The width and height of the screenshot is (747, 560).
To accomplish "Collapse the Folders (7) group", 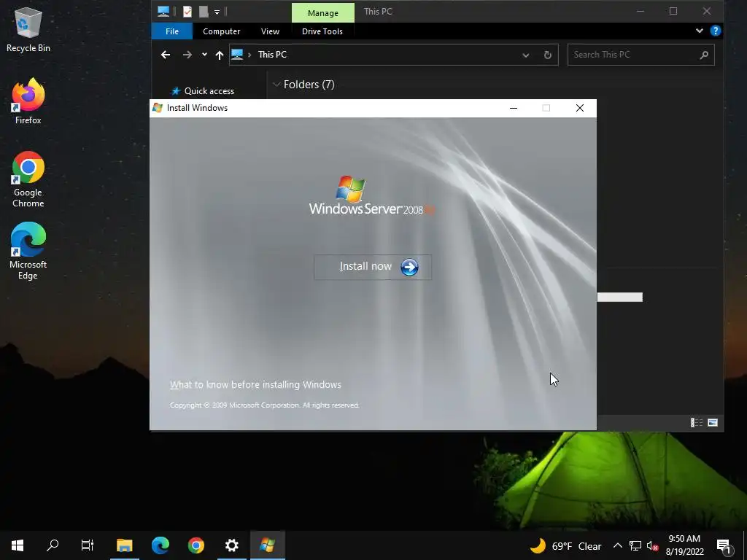I will click(276, 85).
